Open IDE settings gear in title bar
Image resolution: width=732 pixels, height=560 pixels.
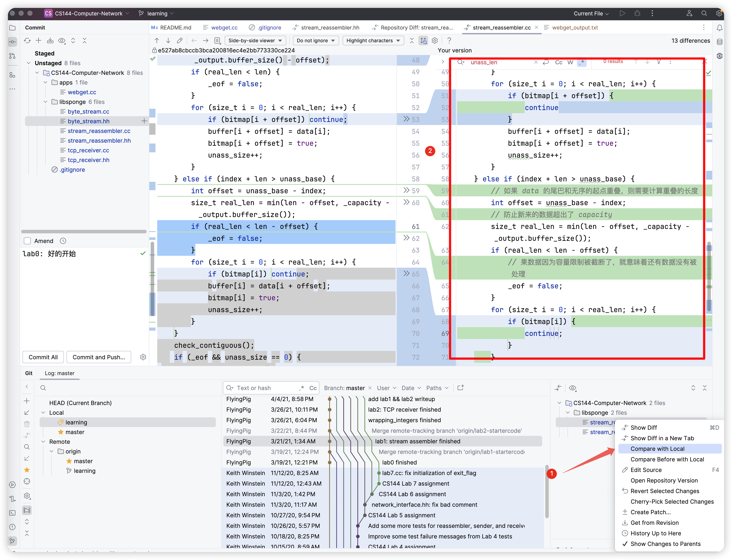719,13
